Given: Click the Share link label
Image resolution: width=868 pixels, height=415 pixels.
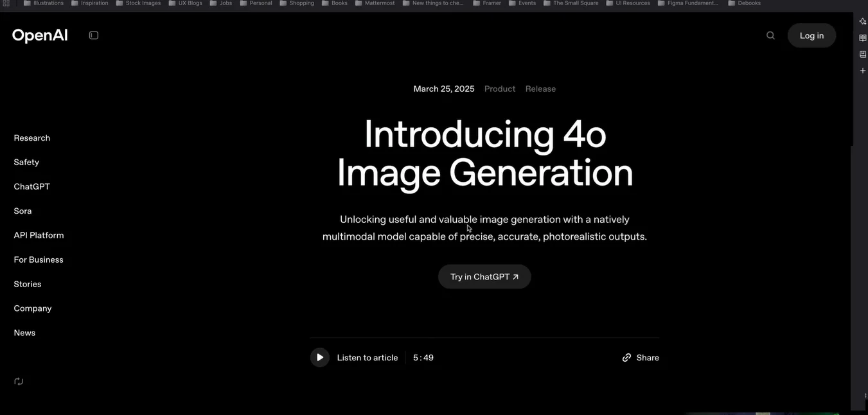Looking at the screenshot, I should pos(648,358).
